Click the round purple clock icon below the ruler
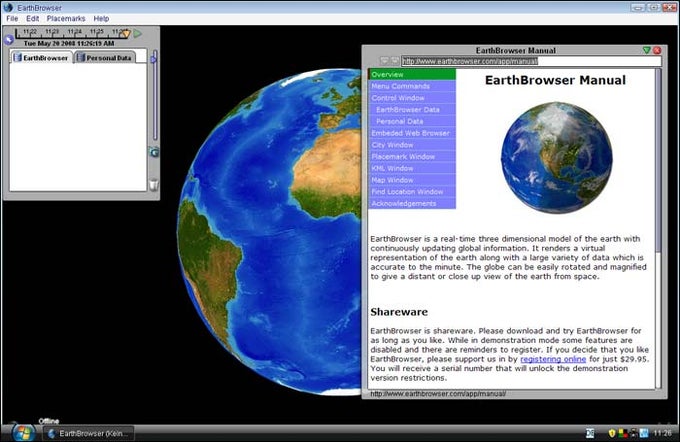 click(9, 40)
